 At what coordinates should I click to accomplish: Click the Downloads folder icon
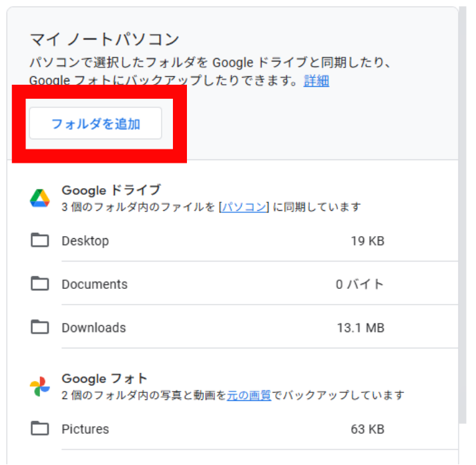click(x=40, y=327)
